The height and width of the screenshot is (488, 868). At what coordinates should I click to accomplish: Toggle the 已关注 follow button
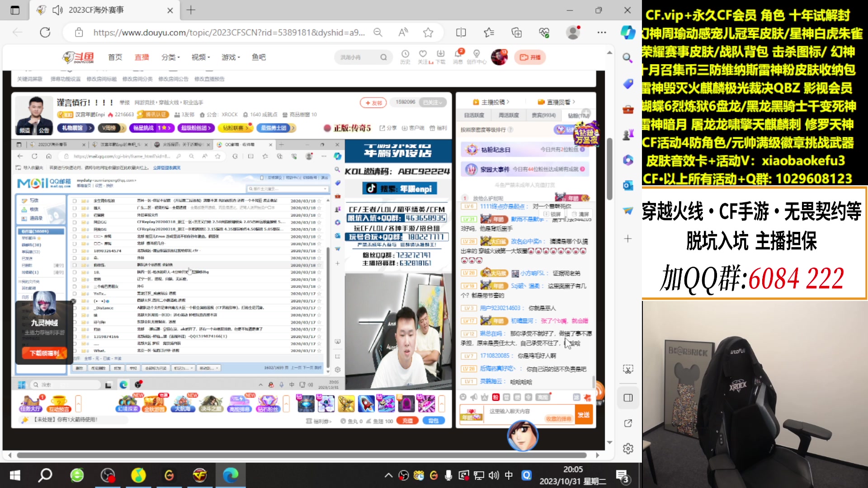[433, 103]
